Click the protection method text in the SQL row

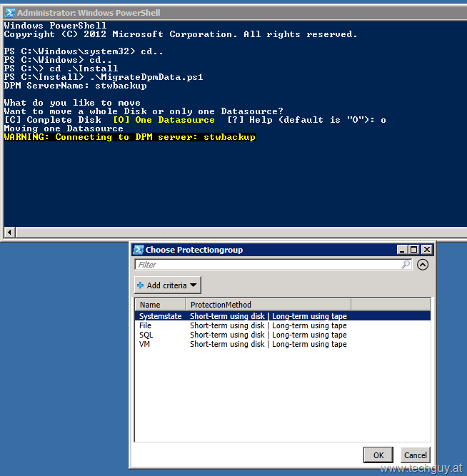pyautogui.click(x=268, y=335)
